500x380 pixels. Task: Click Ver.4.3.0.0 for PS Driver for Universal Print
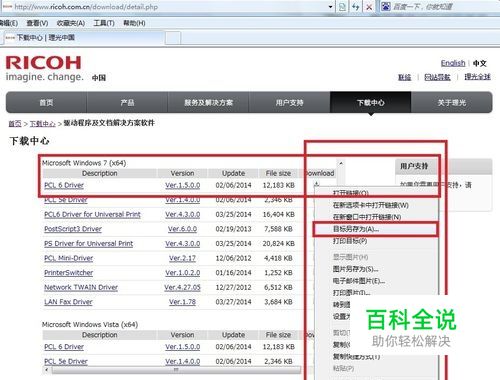(x=183, y=244)
